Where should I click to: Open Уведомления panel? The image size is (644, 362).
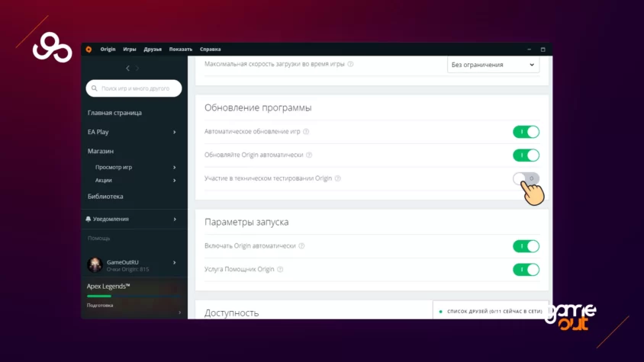click(111, 219)
